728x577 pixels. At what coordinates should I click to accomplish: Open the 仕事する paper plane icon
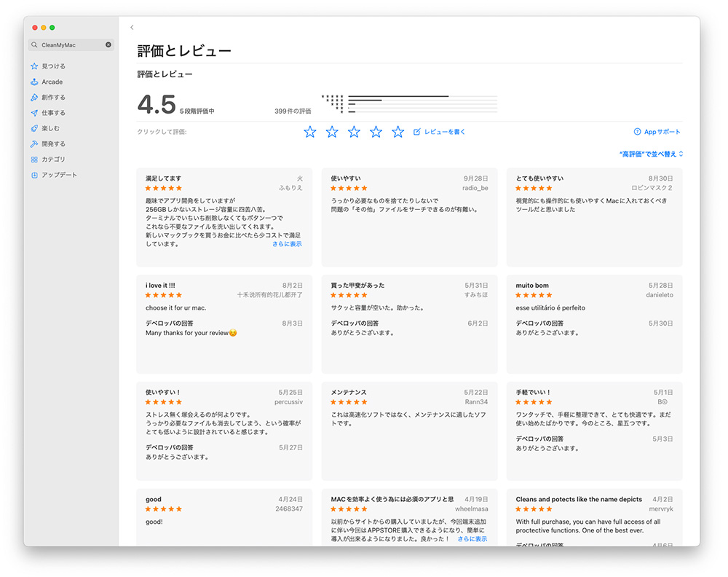(x=34, y=112)
